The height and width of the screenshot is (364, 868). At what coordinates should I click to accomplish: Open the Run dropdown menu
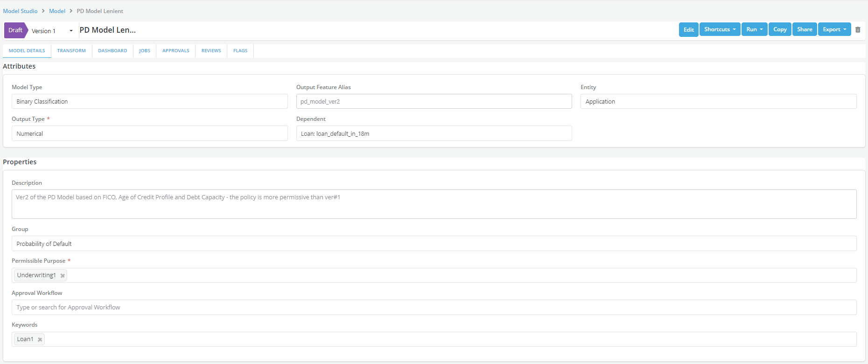coord(754,29)
